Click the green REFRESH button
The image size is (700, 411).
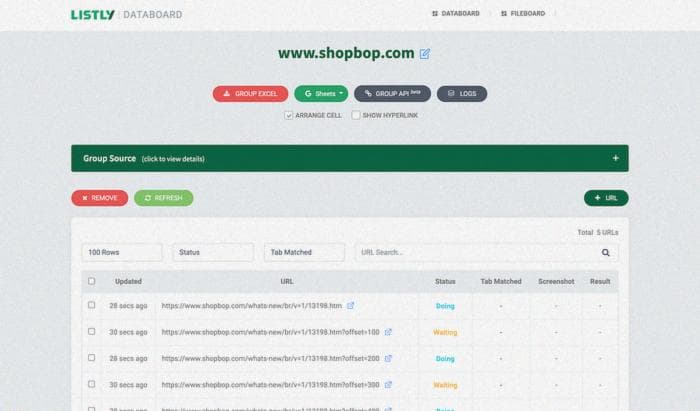tap(163, 198)
